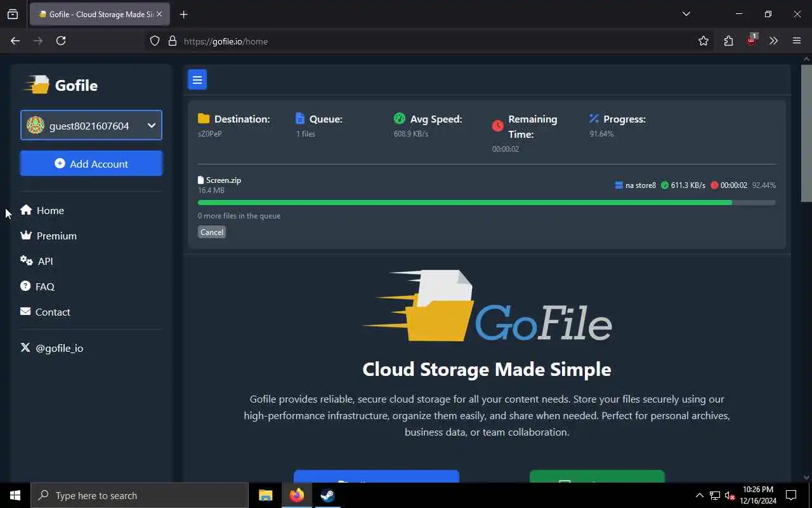The height and width of the screenshot is (508, 812).
Task: Toggle the sidebar with the hamburger button
Action: pyautogui.click(x=197, y=79)
